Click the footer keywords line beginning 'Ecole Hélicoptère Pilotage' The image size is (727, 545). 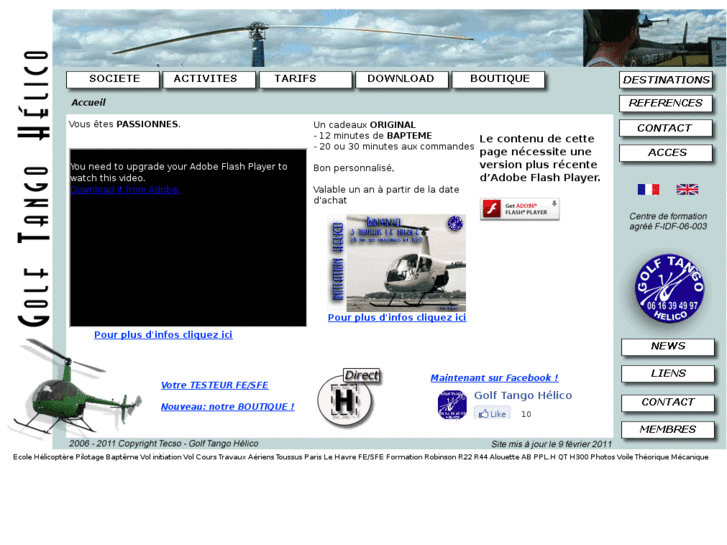coord(361,457)
